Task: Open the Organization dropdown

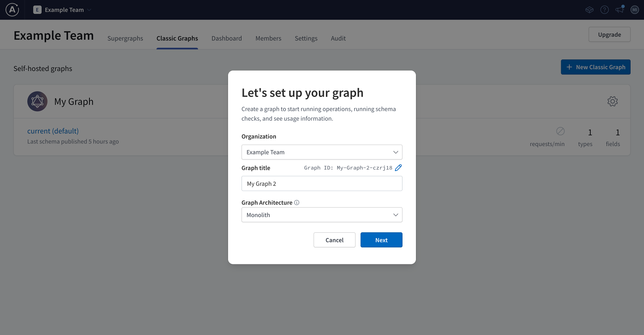Action: click(x=322, y=152)
